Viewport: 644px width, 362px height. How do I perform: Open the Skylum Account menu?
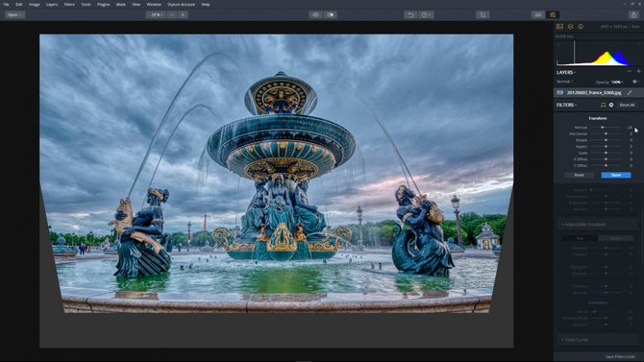click(x=181, y=5)
